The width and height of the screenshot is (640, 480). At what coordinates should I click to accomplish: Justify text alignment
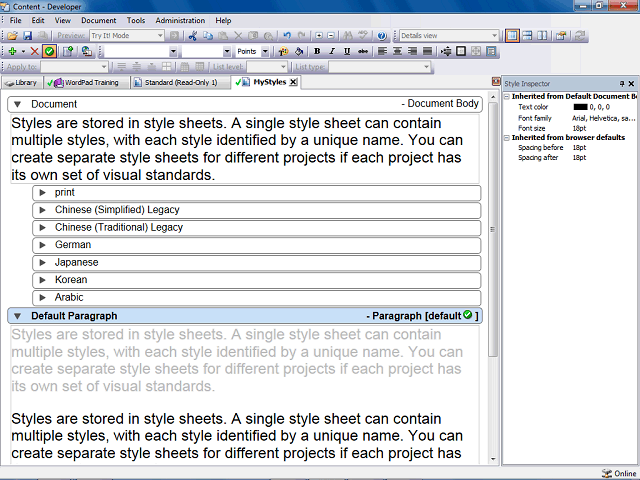427,51
